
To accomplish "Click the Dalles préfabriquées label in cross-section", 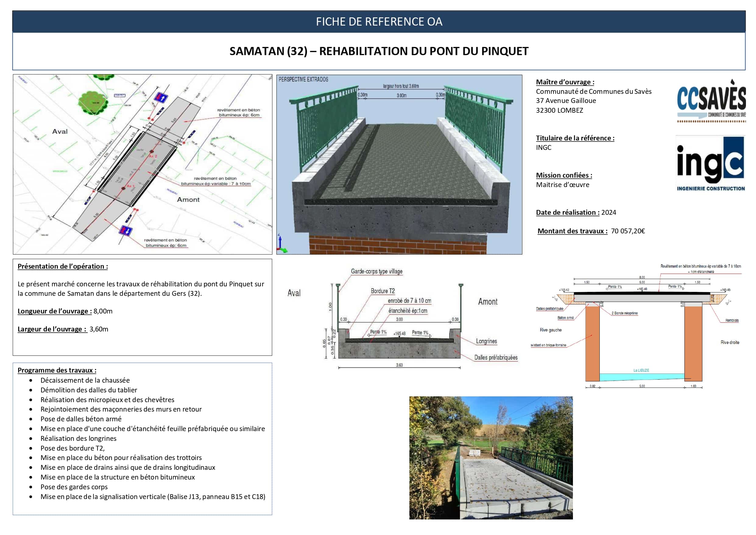I will (496, 357).
